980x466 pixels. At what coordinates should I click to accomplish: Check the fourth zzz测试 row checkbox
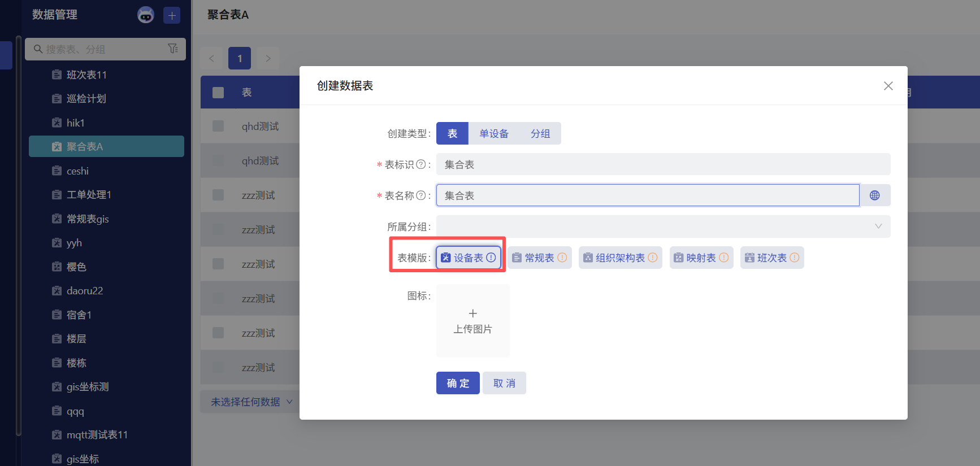pyautogui.click(x=218, y=298)
